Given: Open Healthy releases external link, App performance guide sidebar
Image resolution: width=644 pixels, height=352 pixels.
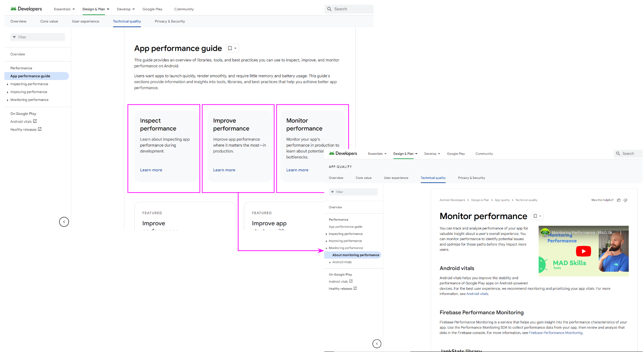Looking at the screenshot, I should 26,129.
